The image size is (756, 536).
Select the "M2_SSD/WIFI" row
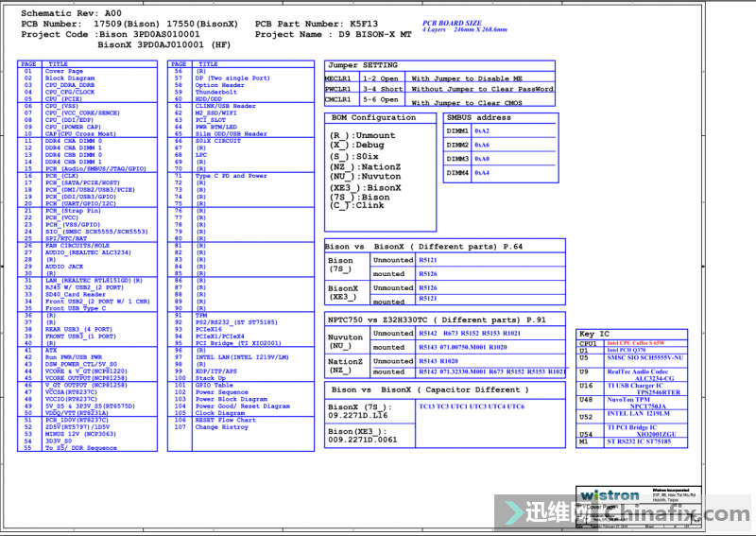pos(216,112)
